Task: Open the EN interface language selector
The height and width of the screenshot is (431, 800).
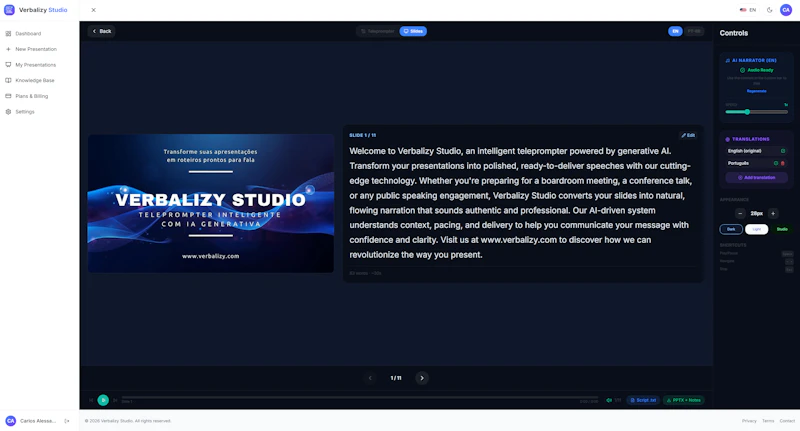Action: 748,10
